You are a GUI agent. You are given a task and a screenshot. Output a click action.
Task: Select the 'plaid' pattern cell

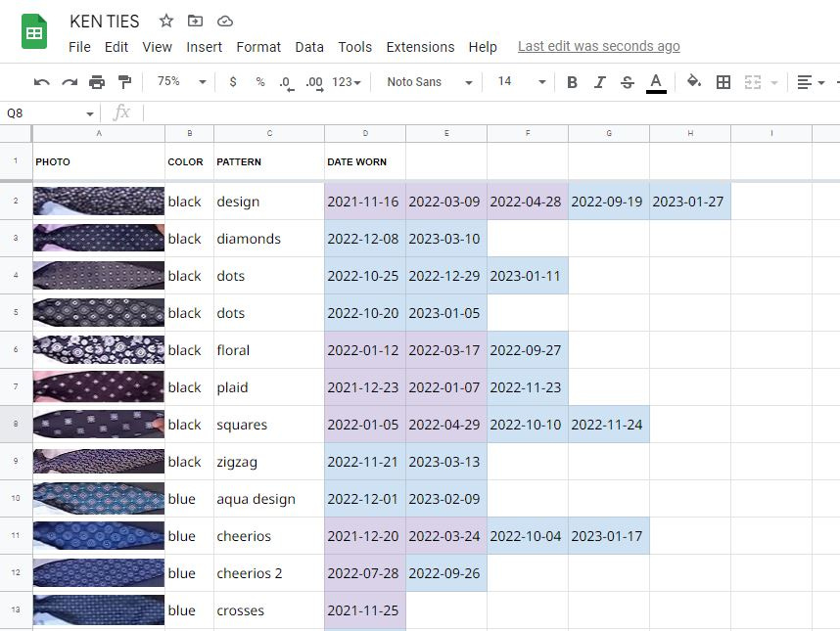[x=269, y=387]
